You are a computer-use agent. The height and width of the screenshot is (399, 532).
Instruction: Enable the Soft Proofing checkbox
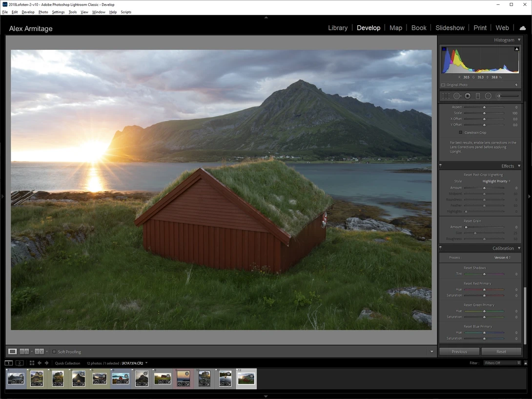tap(54, 352)
